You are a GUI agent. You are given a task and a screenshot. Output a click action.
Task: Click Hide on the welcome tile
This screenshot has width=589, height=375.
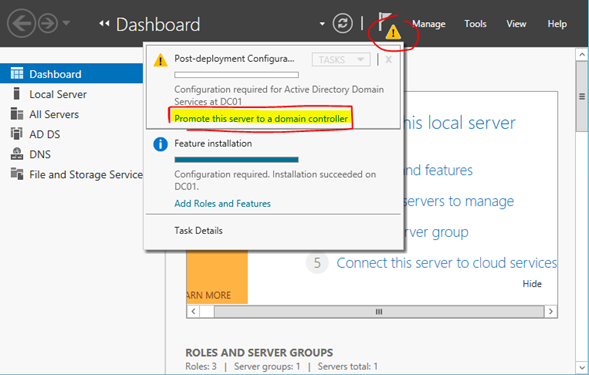tap(532, 284)
